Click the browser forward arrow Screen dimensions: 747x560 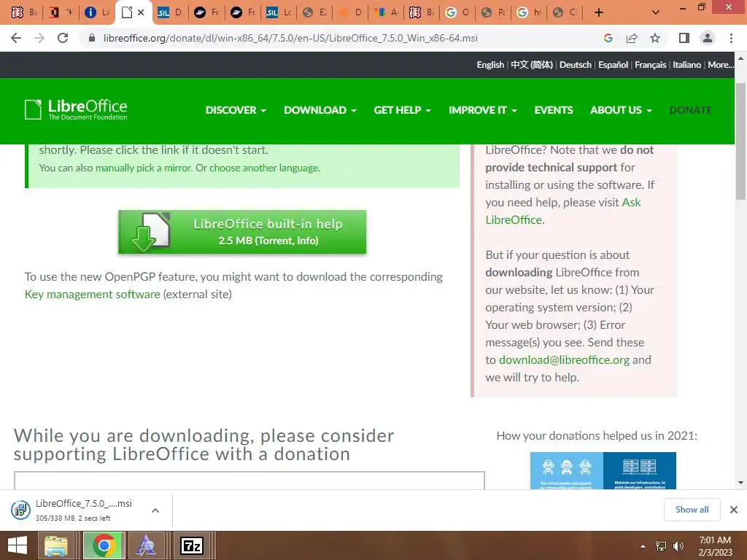[x=39, y=38]
